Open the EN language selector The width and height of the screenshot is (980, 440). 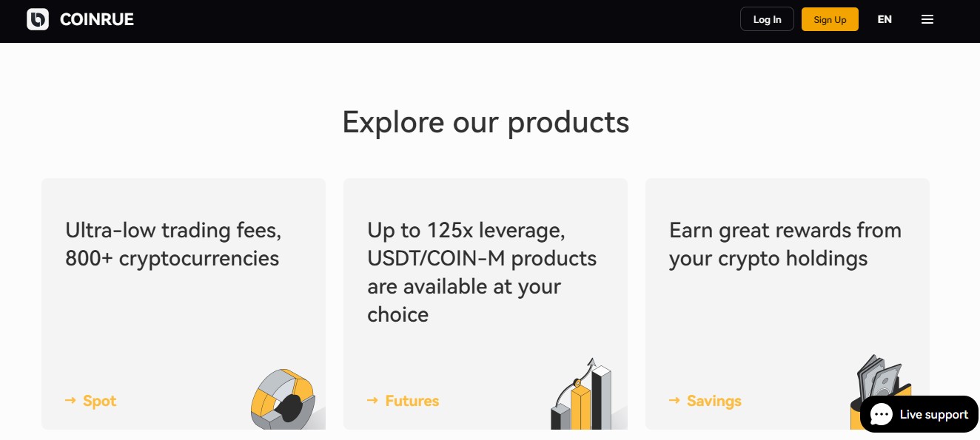click(x=884, y=20)
